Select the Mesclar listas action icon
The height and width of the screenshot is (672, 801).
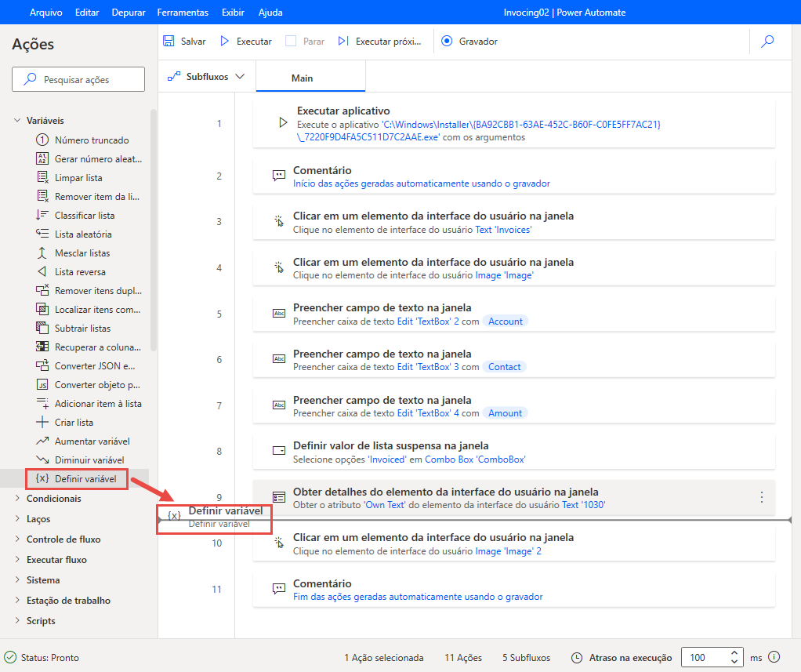[42, 253]
